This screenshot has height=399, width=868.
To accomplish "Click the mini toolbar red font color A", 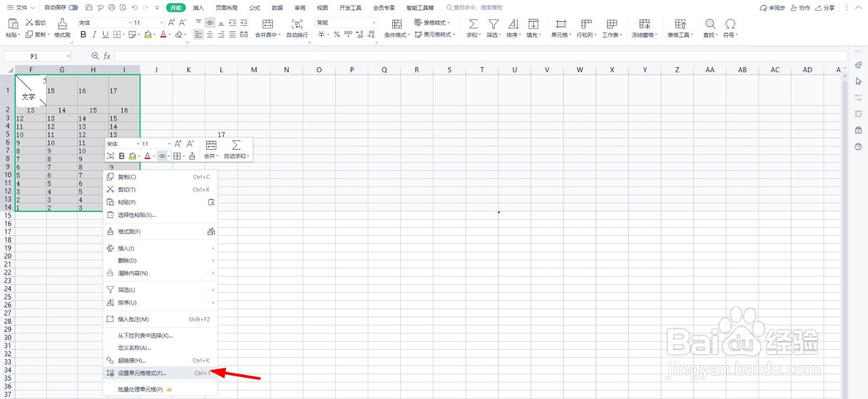I will click(x=147, y=156).
